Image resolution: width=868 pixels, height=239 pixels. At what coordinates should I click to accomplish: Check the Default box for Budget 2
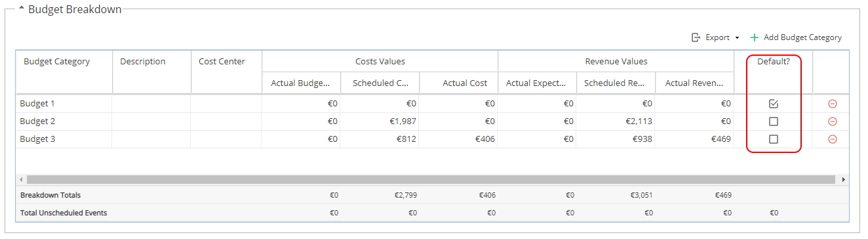coord(774,121)
